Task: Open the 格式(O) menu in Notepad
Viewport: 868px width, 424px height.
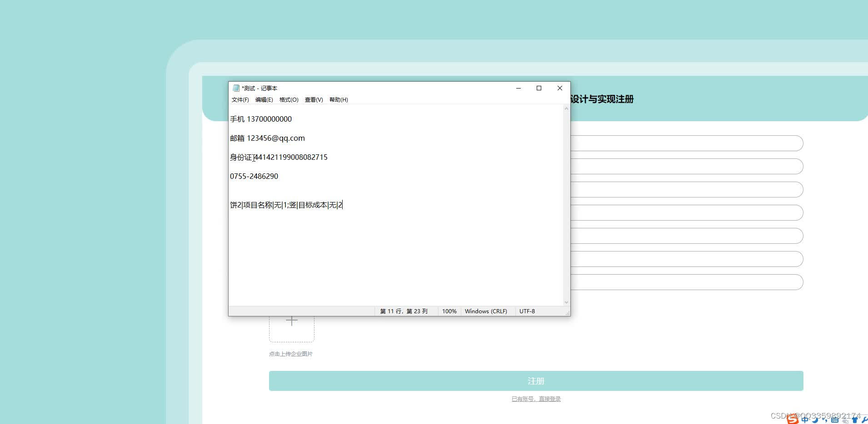Action: 289,100
